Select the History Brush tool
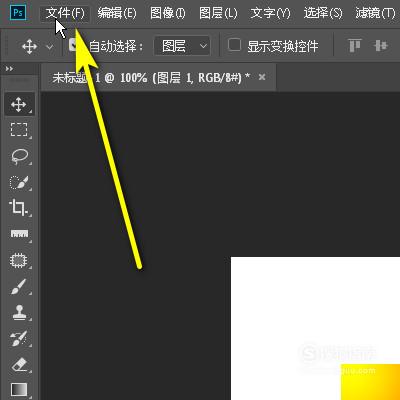 (x=19, y=339)
